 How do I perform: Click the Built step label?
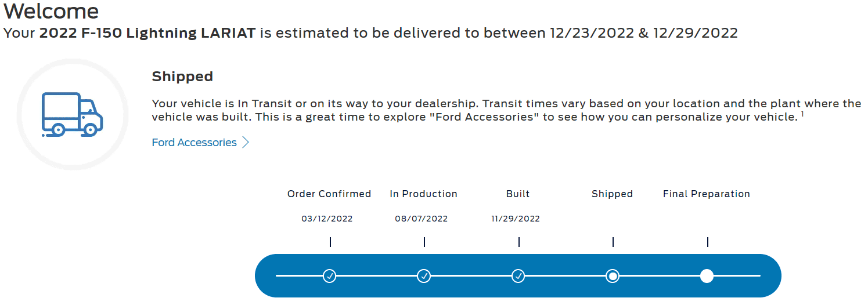pyautogui.click(x=518, y=194)
